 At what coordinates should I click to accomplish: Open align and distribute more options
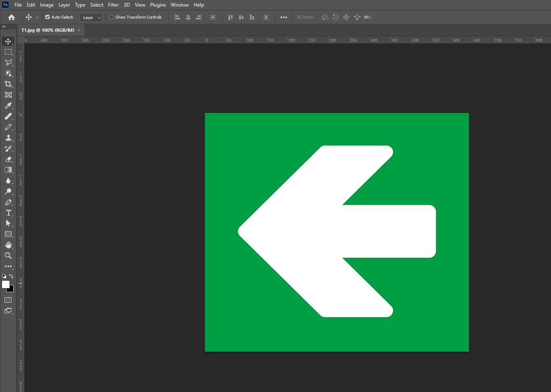pos(284,17)
